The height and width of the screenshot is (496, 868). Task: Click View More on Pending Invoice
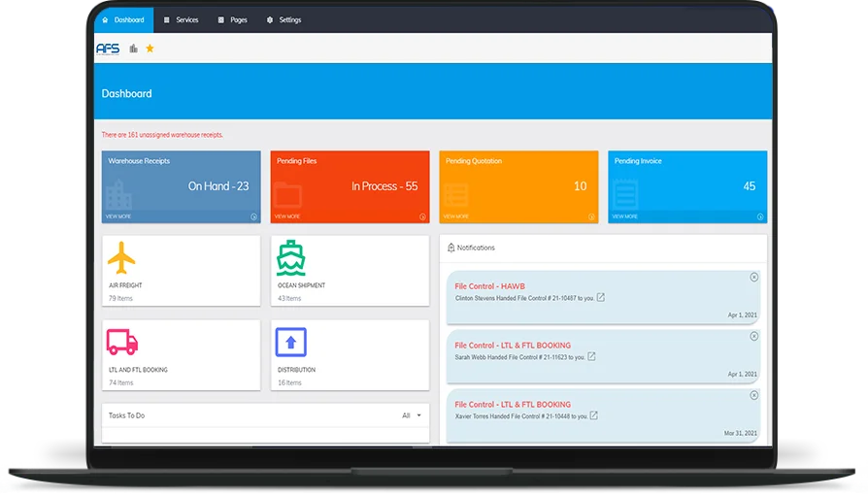click(625, 216)
